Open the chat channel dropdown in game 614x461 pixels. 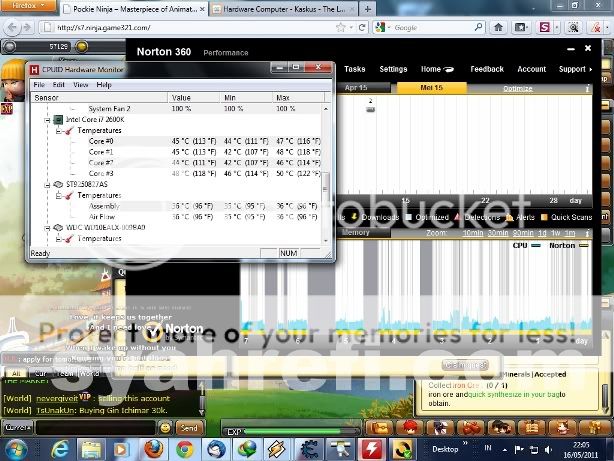tap(18, 427)
